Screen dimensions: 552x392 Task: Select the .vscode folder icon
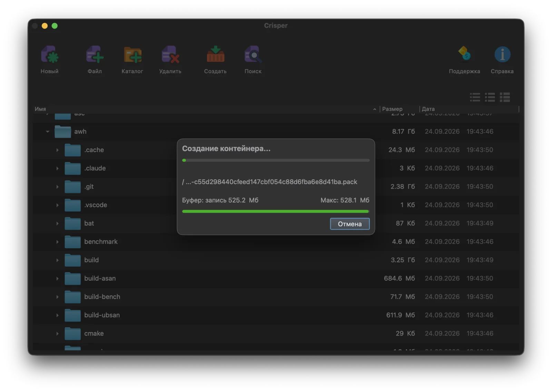click(73, 205)
